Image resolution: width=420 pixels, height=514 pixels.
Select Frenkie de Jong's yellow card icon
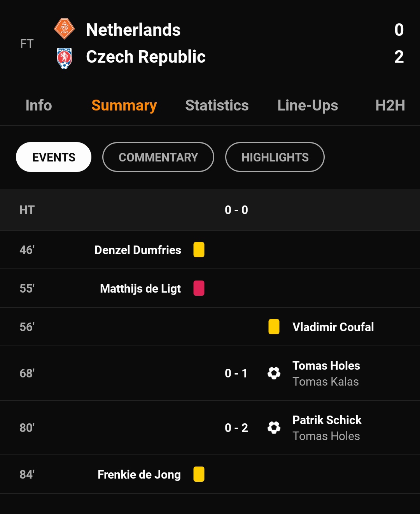click(x=199, y=474)
